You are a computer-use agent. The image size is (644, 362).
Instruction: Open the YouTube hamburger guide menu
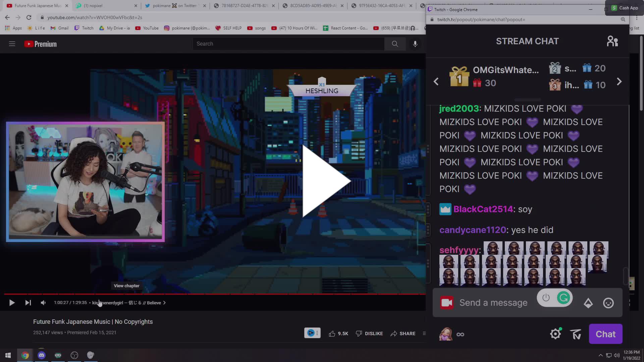coord(12,44)
